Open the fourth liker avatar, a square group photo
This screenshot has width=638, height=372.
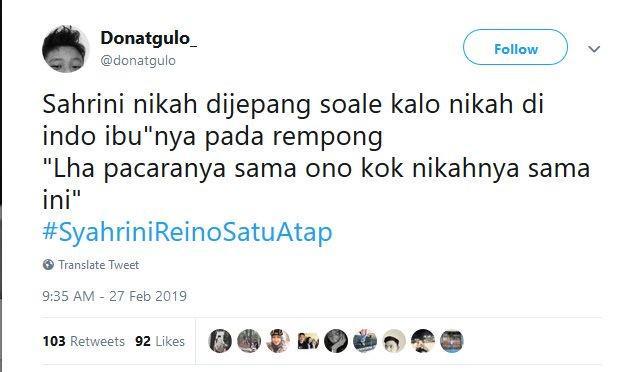[x=308, y=341]
